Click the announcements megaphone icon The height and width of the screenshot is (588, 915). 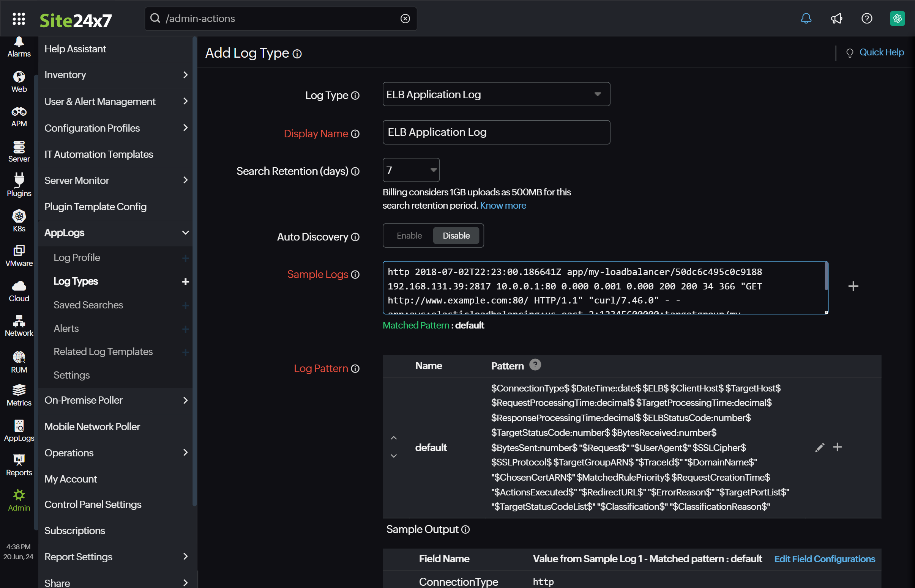point(836,18)
